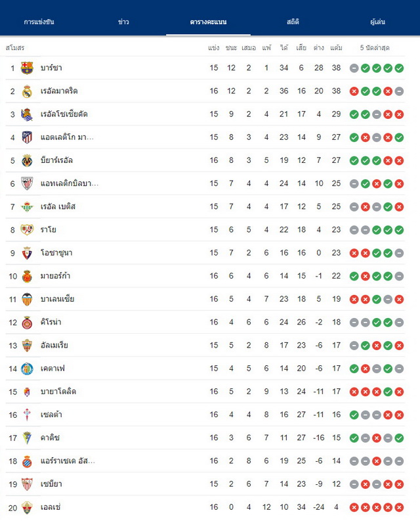Click the Villarreal yellow crest icon

[27, 160]
